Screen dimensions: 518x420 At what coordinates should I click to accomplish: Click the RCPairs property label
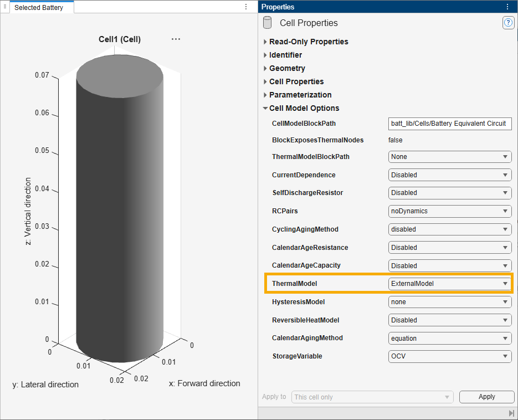tap(285, 211)
